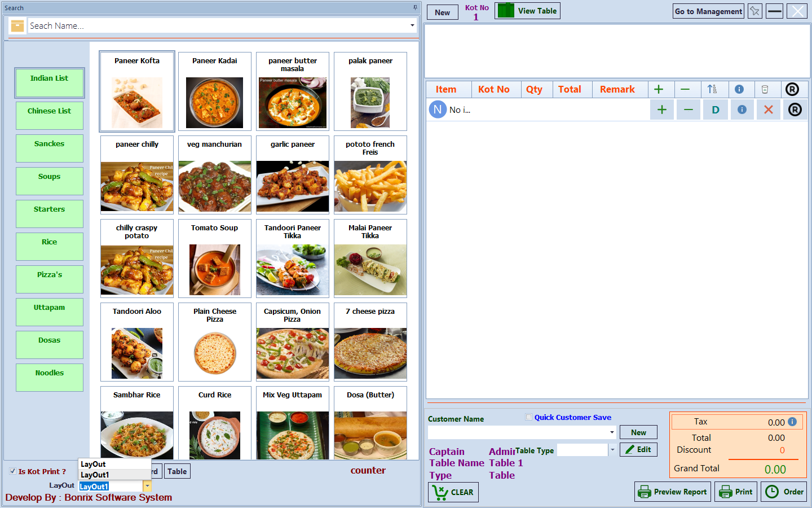Click the pin icon next to Go to Management
Viewport: 812px width, 508px height.
click(x=755, y=11)
